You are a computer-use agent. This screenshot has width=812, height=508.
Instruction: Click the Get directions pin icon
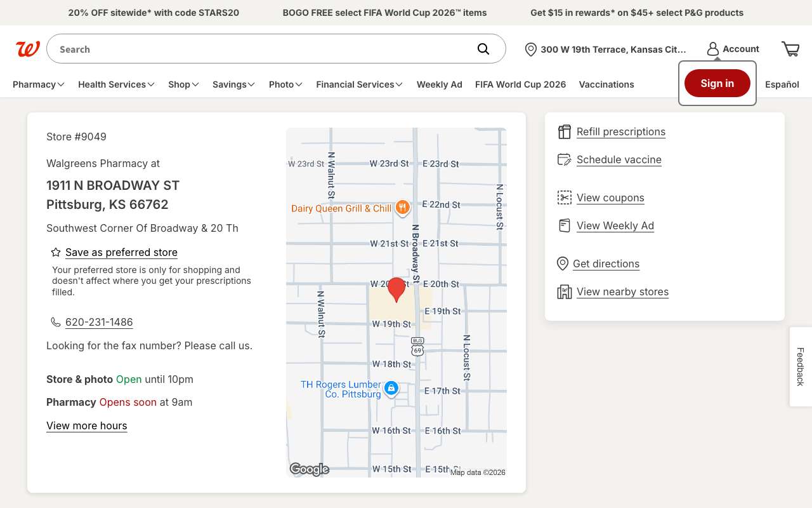563,264
